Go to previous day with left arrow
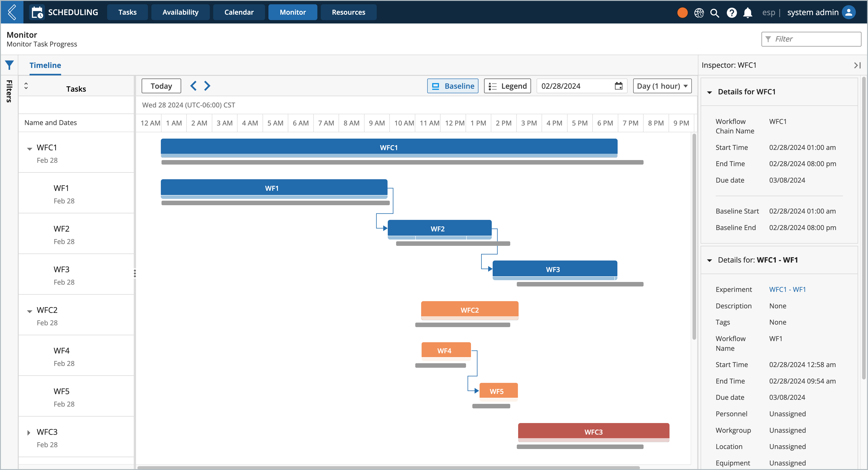The height and width of the screenshot is (470, 868). pyautogui.click(x=193, y=86)
